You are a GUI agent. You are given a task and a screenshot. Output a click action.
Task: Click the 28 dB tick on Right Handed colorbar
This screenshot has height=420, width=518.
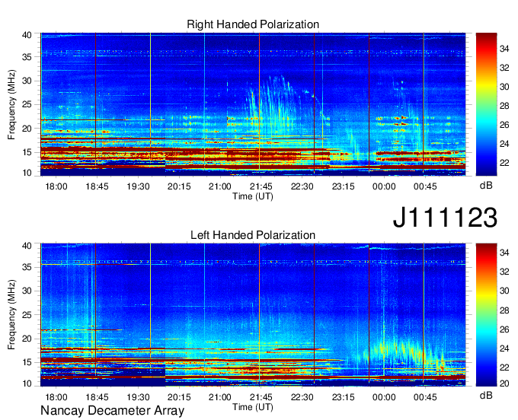pos(504,106)
